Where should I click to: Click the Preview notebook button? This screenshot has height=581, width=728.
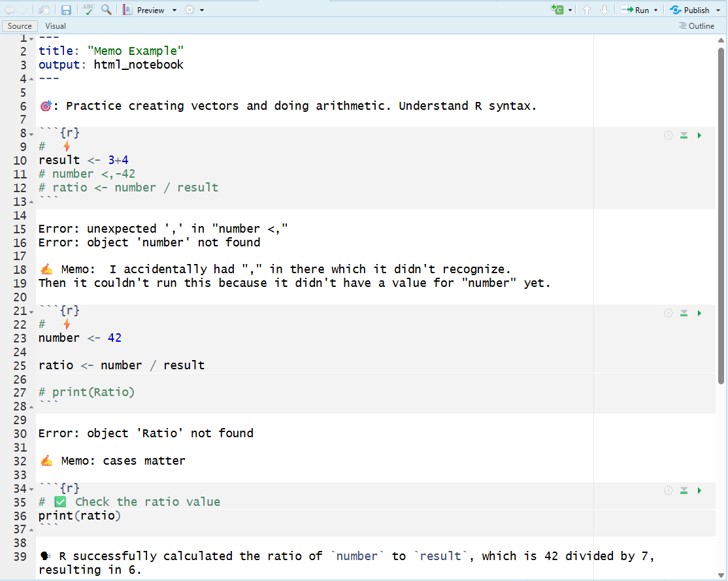(144, 10)
